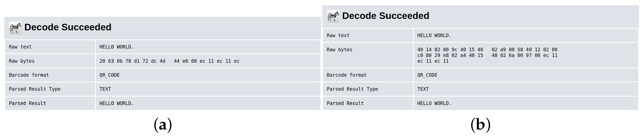Click the left panel 'QR_CODE' value
Screen dimensions: 644x137
click(109, 75)
